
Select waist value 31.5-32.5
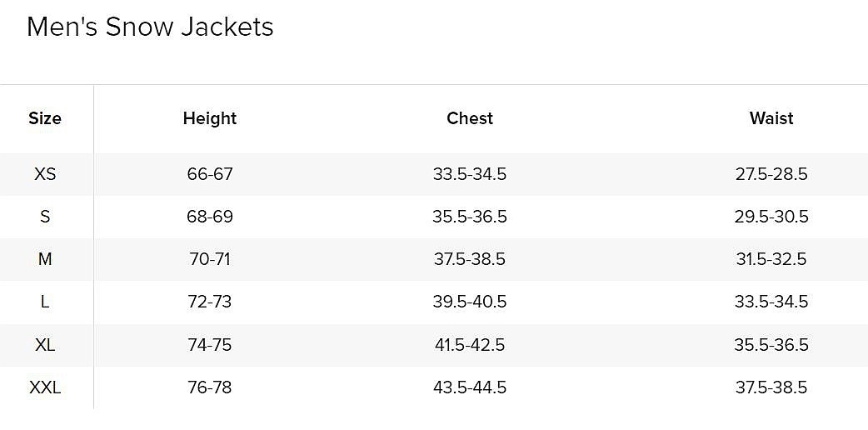point(771,259)
